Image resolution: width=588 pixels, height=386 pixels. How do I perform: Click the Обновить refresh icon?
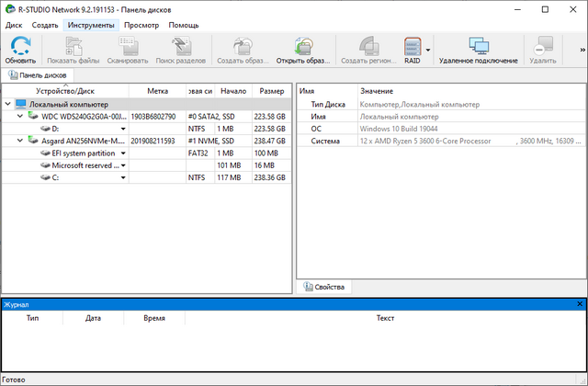[x=20, y=45]
